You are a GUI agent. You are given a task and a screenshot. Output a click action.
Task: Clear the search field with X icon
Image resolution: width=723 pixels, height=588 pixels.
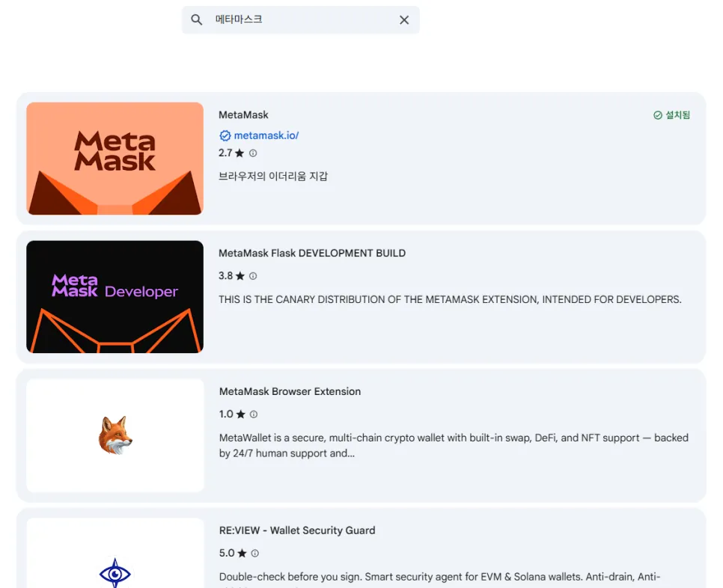pos(404,19)
